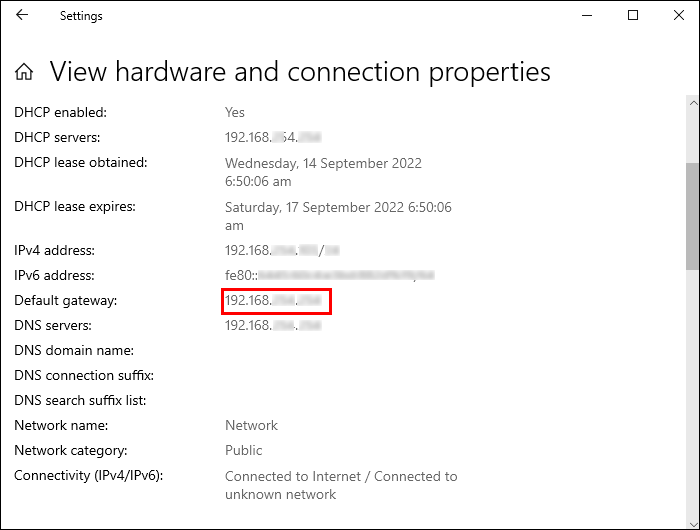Click the vertical scrollbar thumb
Viewport: 700px width, 530px height.
(692, 215)
